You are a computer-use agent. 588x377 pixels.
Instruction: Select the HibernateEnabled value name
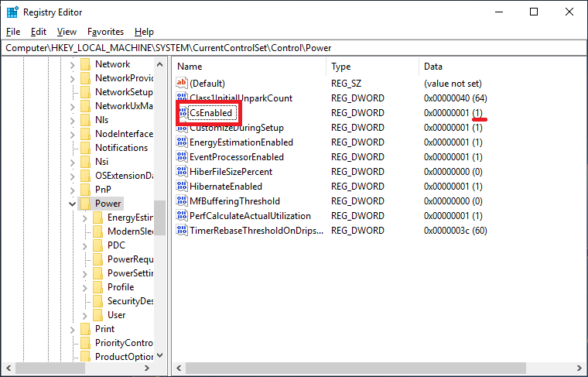click(226, 187)
